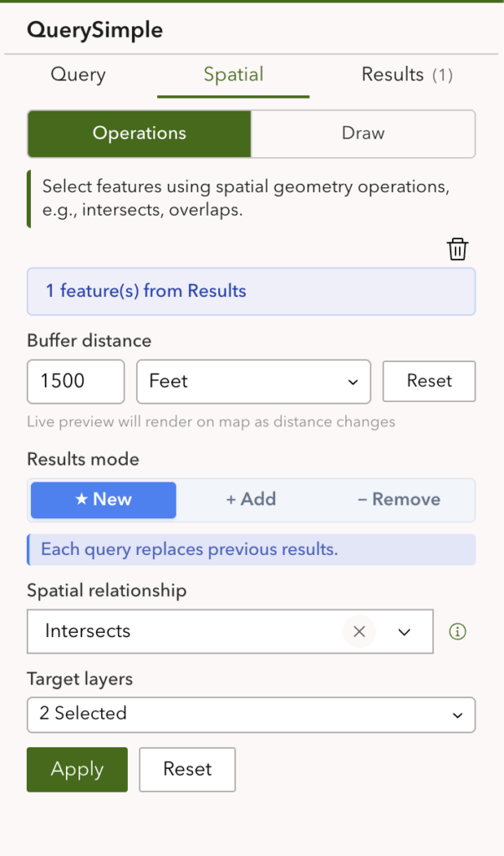Clear the Intersects selection with X
This screenshot has width=504, height=856.
pyautogui.click(x=359, y=632)
